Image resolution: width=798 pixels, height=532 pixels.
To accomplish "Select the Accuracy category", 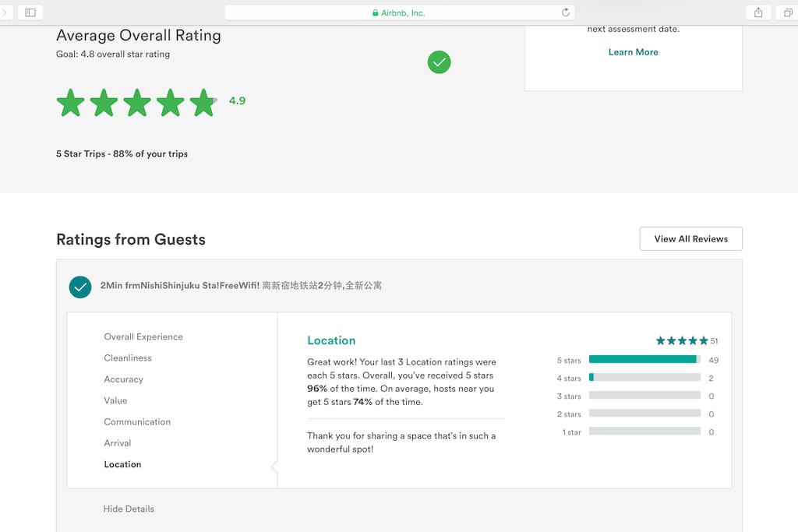I will [124, 379].
